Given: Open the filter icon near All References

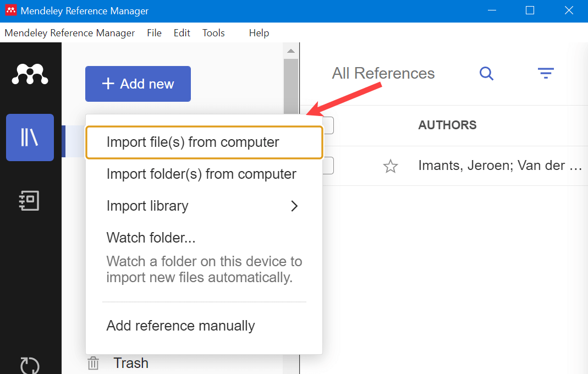Looking at the screenshot, I should pyautogui.click(x=545, y=73).
